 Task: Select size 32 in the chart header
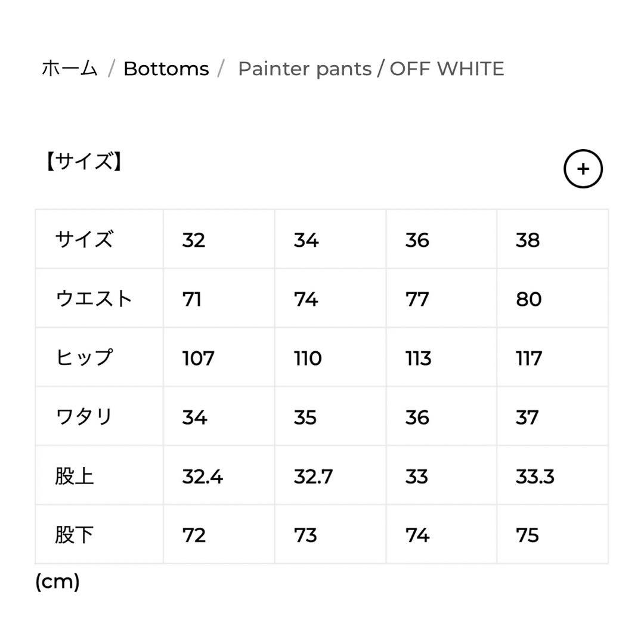[193, 240]
